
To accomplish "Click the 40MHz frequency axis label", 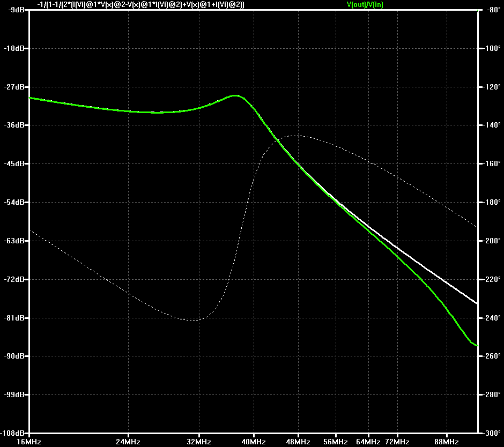I will coord(254,442).
